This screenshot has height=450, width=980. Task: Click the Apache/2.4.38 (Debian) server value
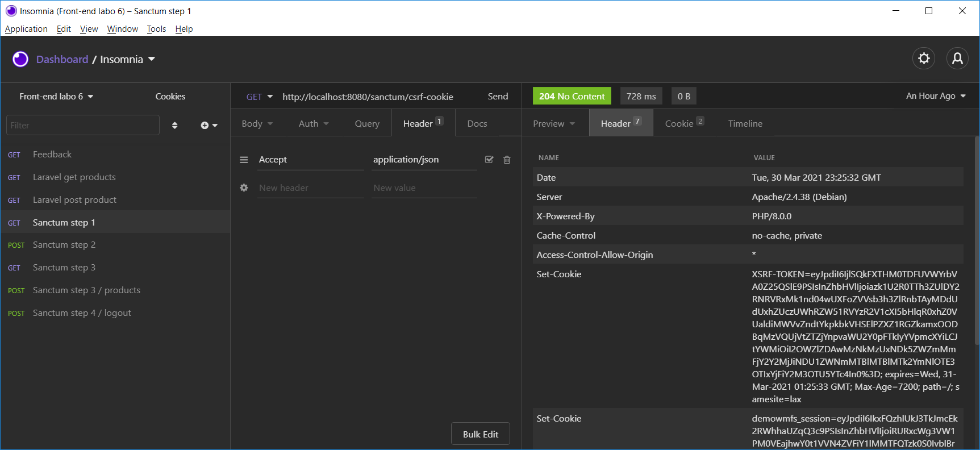(799, 197)
